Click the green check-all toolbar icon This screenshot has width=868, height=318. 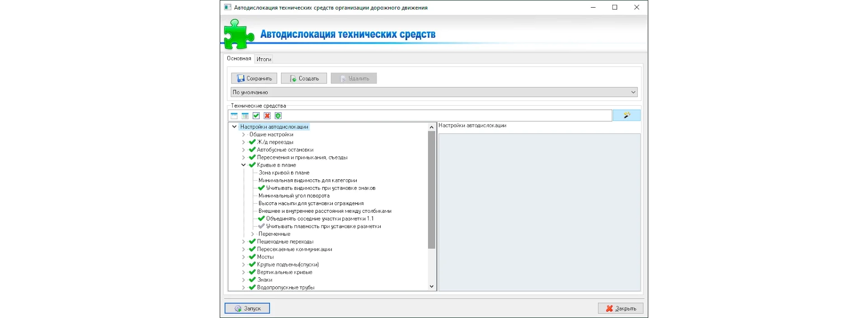[x=256, y=116]
